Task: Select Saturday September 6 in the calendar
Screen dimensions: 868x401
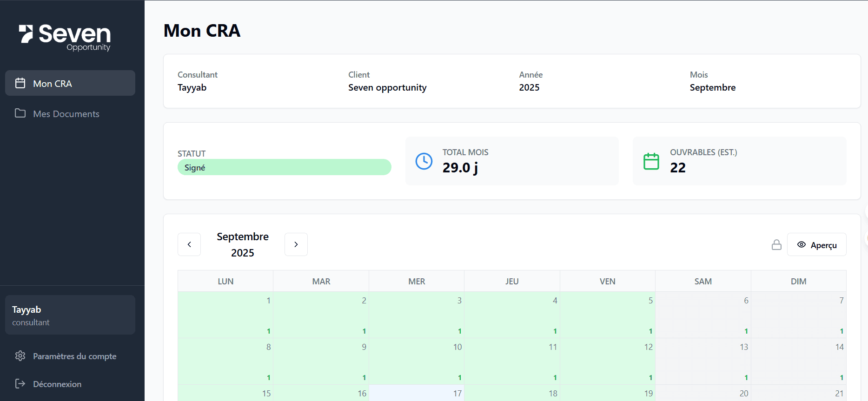Action: tap(703, 315)
